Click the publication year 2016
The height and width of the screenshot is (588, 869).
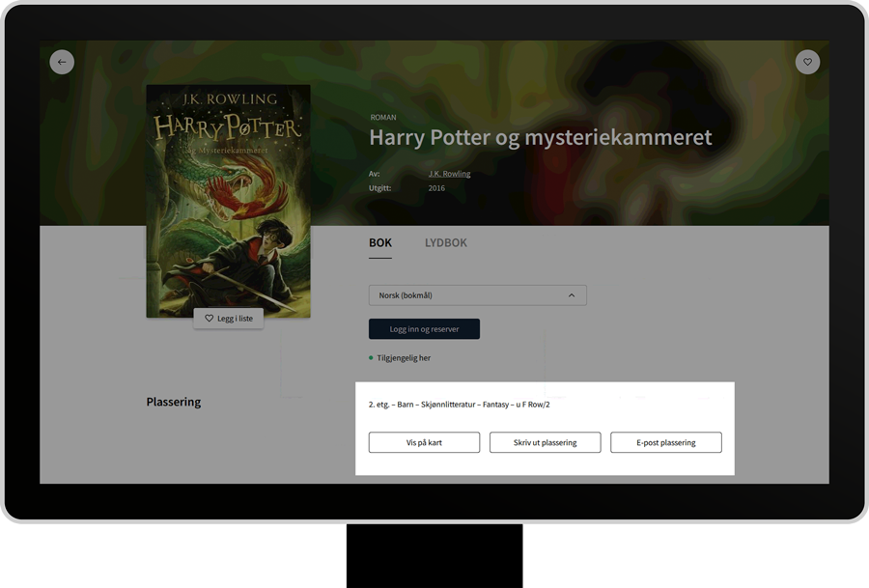(436, 188)
